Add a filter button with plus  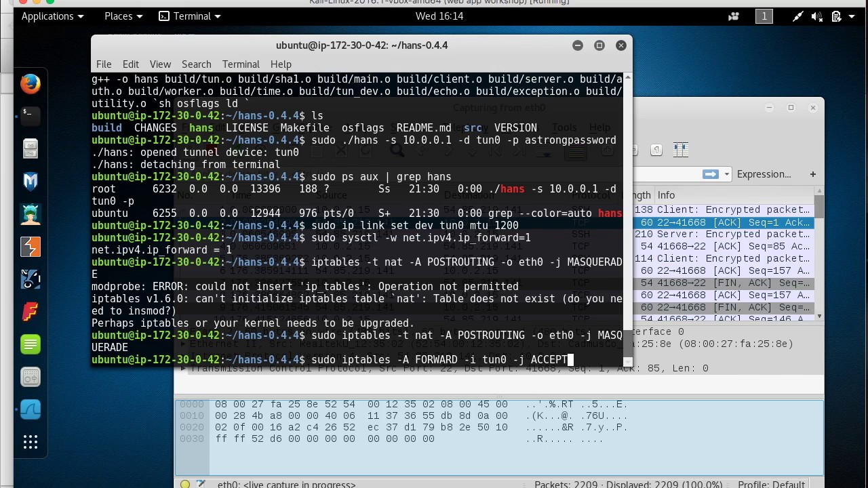tap(813, 174)
